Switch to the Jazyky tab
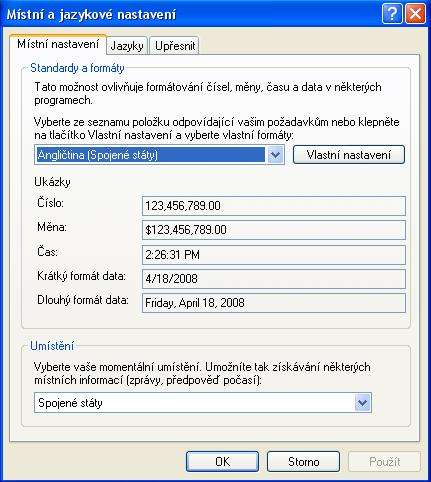 click(127, 46)
